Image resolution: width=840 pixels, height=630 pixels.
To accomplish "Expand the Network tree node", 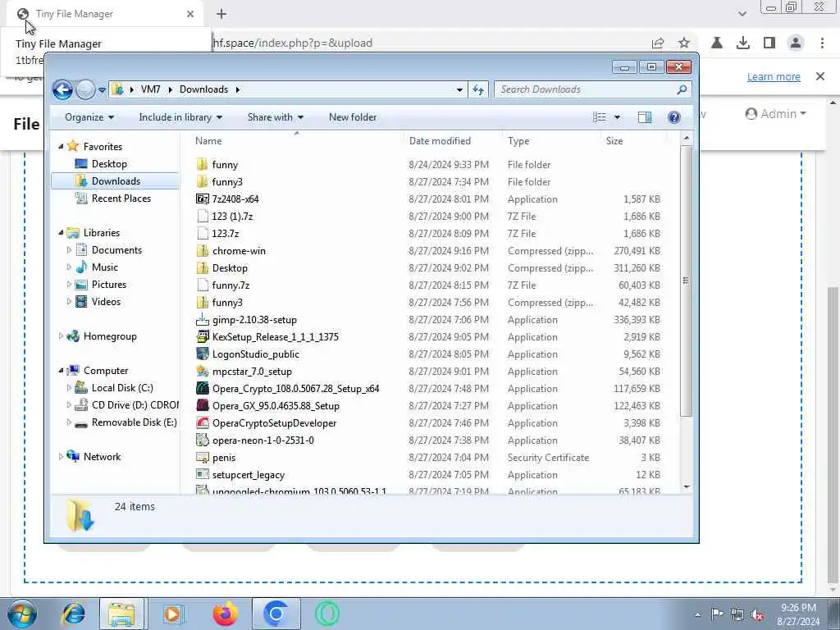I will click(x=61, y=457).
